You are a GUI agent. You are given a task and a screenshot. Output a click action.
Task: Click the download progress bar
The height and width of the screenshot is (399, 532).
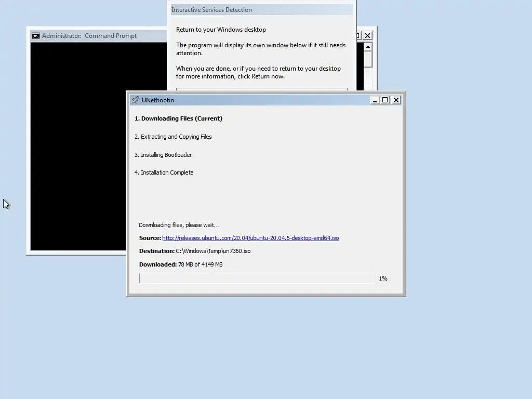257,278
